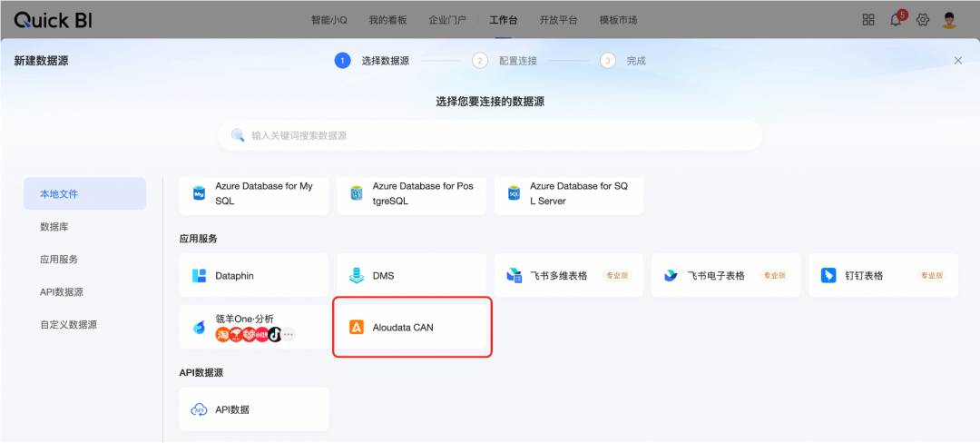Select the Dataphin data source
Screen dimensions: 980x443
(254, 276)
